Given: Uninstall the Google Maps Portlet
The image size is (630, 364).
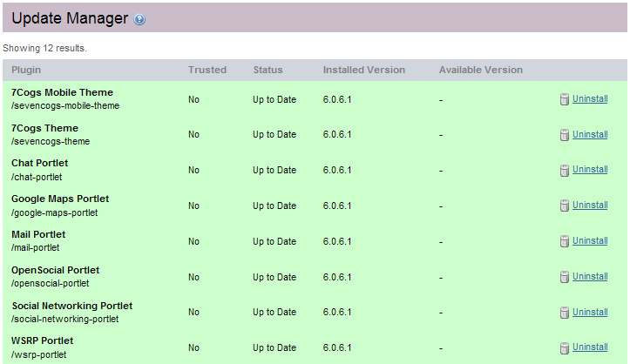Looking at the screenshot, I should tap(590, 205).
